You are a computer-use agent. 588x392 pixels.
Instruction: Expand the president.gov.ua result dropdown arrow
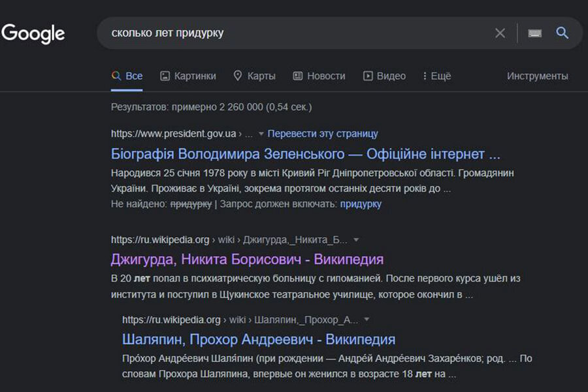261,134
